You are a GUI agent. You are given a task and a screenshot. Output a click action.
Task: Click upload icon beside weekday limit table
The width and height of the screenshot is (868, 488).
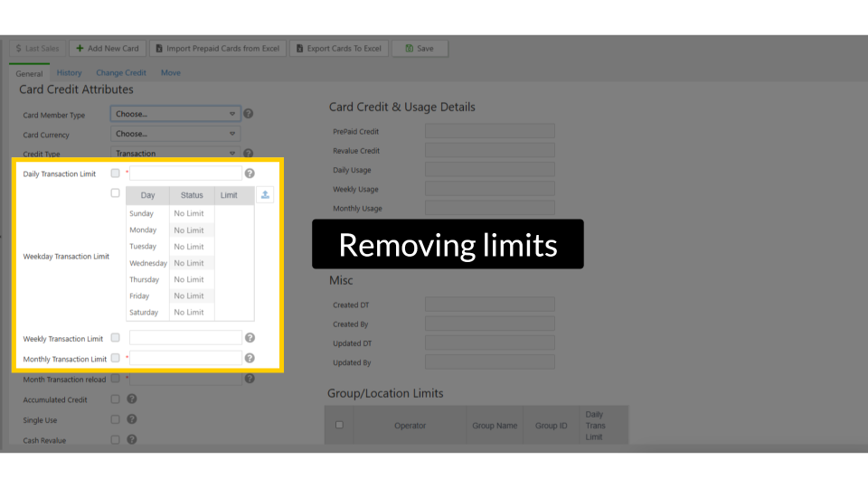coord(264,194)
